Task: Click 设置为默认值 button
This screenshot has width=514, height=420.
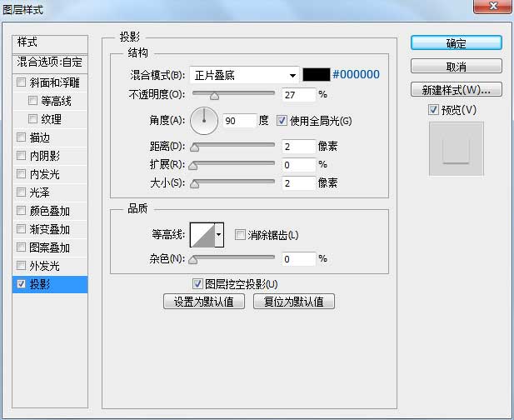Action: (204, 302)
